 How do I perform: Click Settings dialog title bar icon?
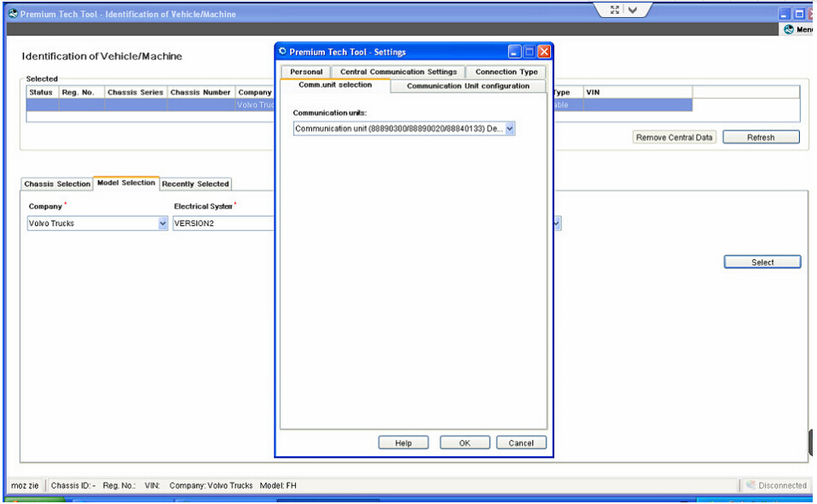click(282, 52)
